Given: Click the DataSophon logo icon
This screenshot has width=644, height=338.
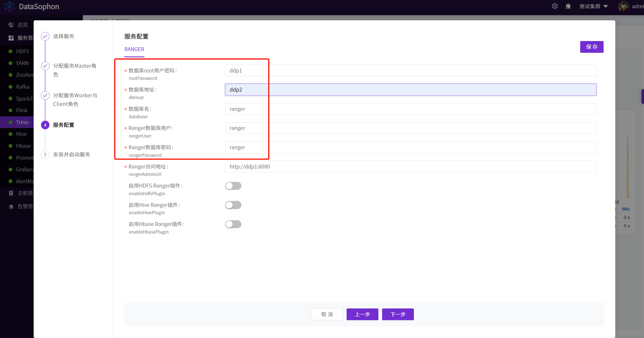Looking at the screenshot, I should [x=9, y=6].
